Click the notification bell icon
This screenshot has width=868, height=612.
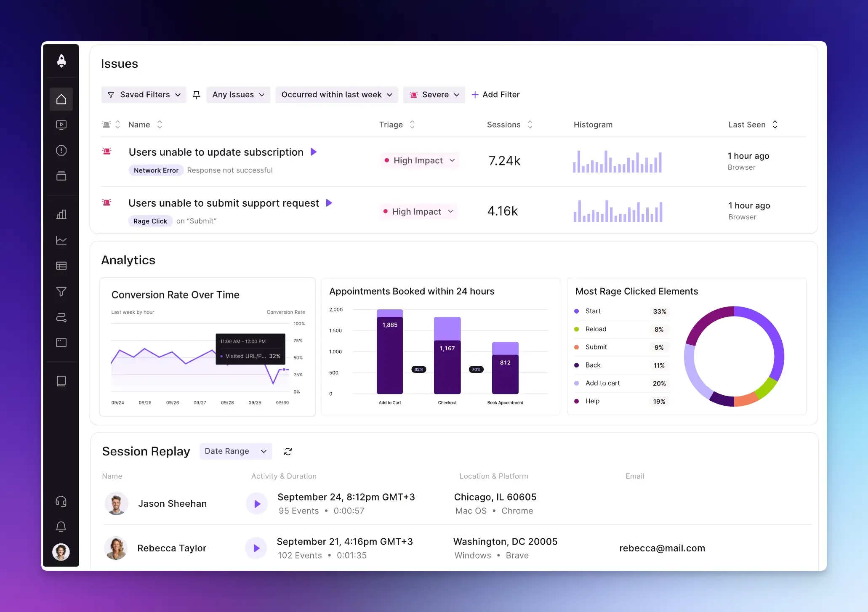point(61,527)
